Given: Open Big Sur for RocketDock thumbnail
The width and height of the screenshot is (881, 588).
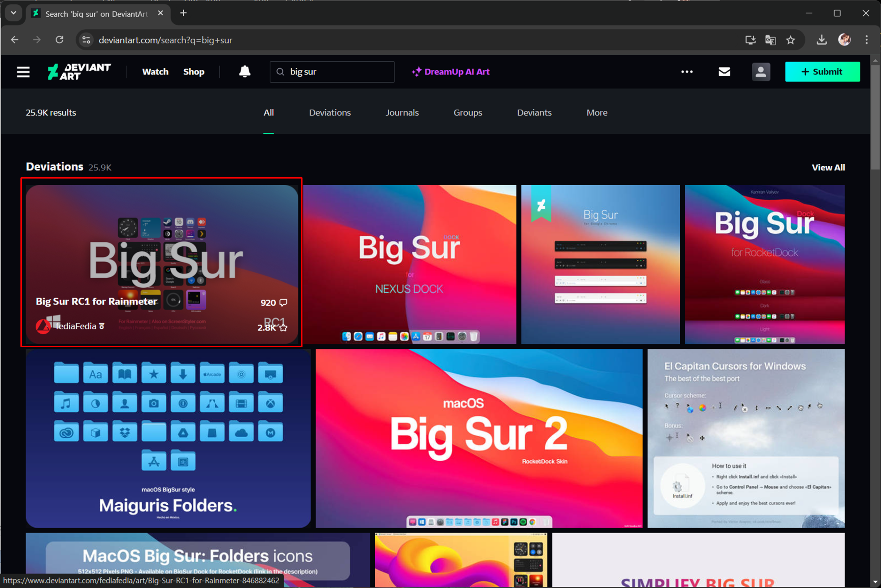Looking at the screenshot, I should (764, 264).
